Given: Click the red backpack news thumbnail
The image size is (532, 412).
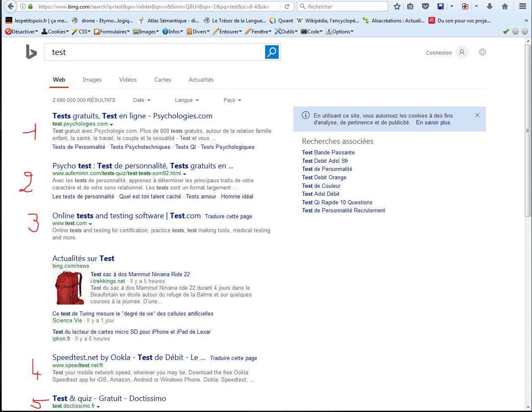Looking at the screenshot, I should click(69, 288).
